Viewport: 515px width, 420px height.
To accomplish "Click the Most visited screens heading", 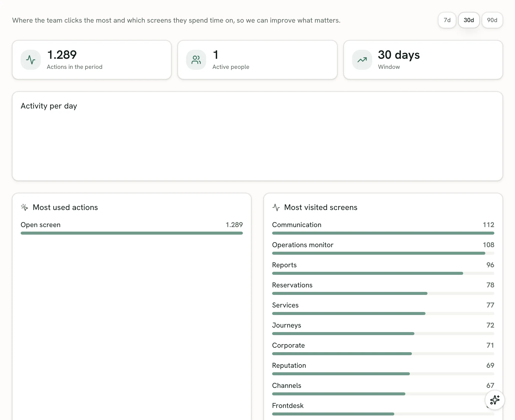I will pyautogui.click(x=321, y=207).
